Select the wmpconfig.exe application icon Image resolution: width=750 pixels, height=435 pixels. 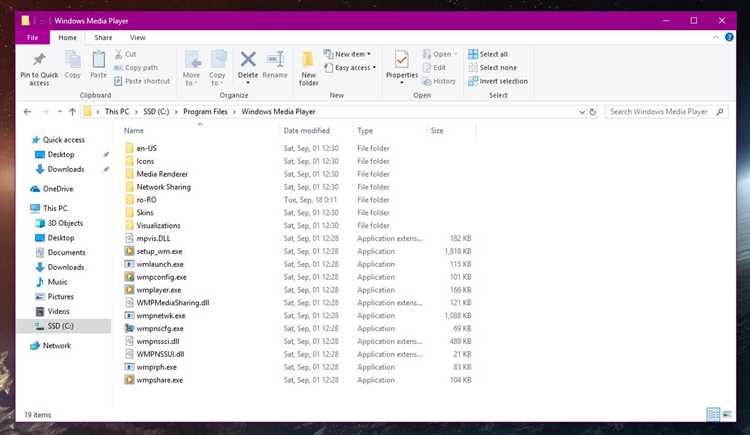click(129, 277)
